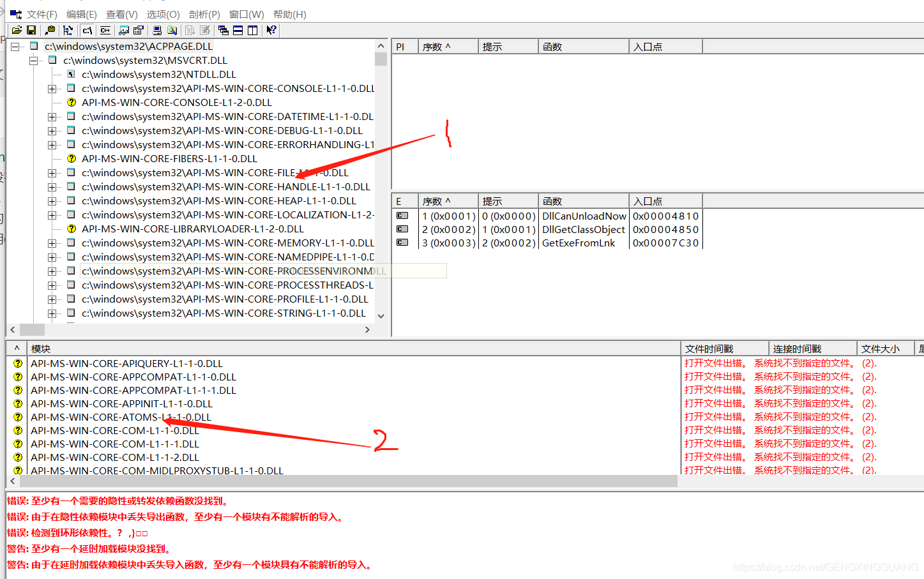Open the 剖析(P) menu

click(x=204, y=14)
